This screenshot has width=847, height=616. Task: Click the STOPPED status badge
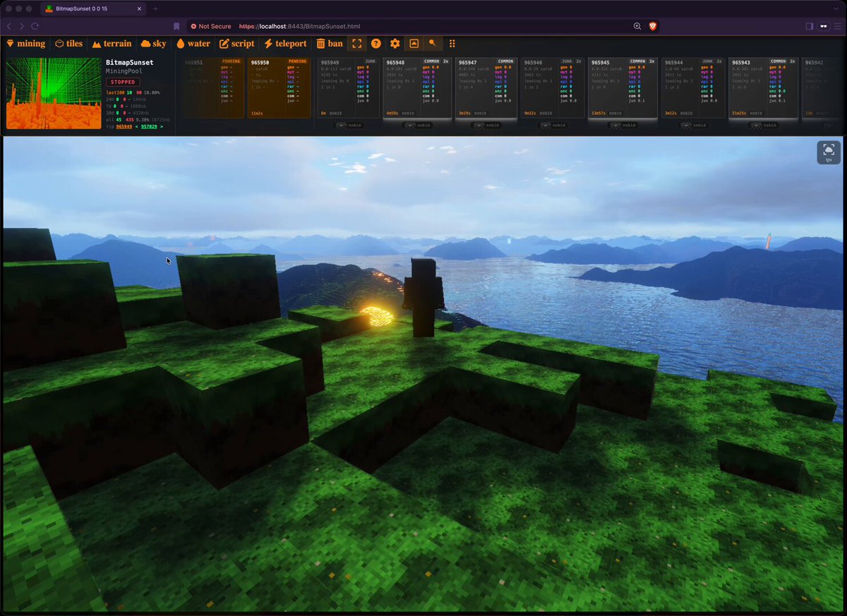tap(121, 83)
